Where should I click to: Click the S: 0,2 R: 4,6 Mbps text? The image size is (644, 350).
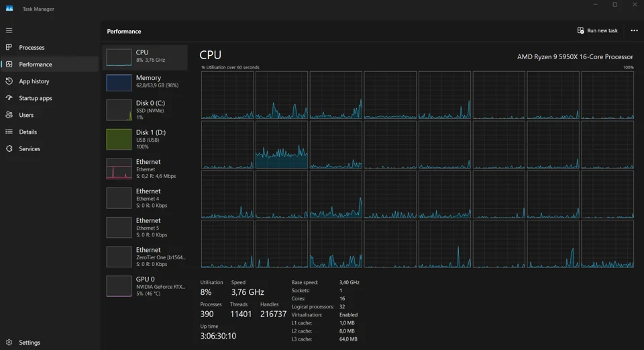[156, 176]
